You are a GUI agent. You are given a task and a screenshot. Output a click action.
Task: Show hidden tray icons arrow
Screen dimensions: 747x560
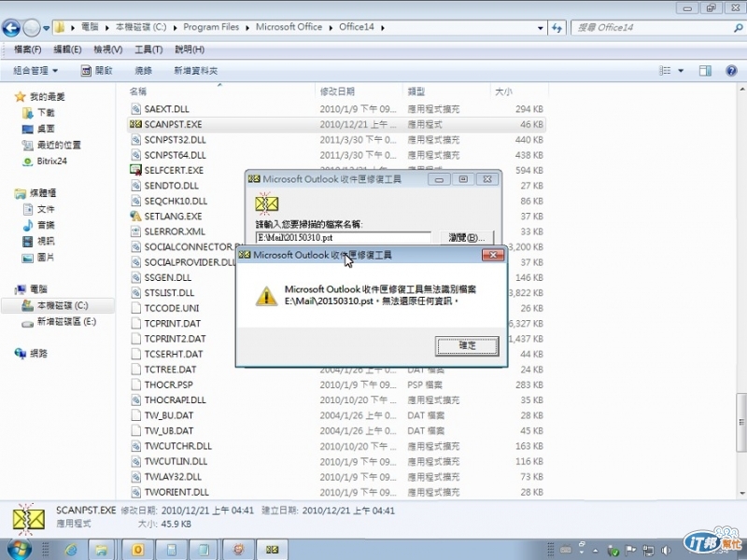coord(596,552)
